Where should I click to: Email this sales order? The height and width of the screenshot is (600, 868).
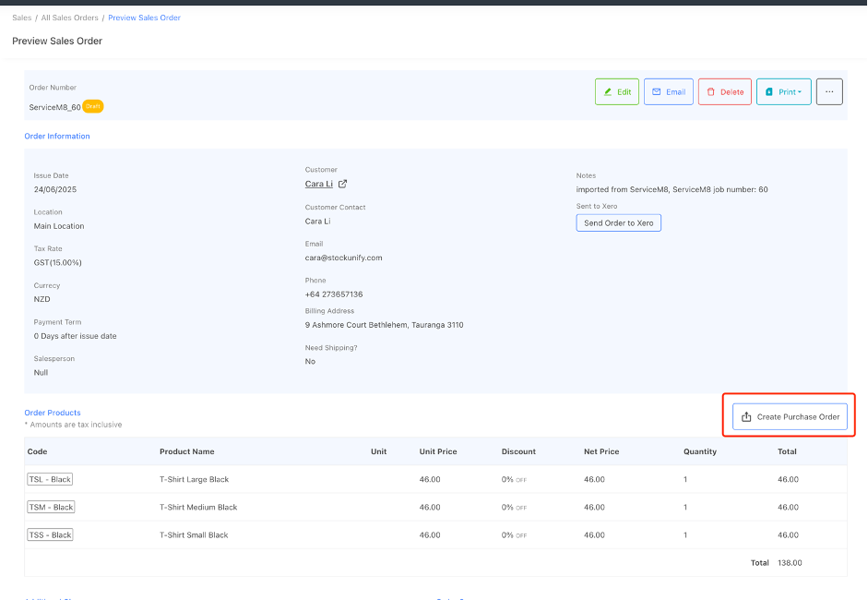(668, 92)
